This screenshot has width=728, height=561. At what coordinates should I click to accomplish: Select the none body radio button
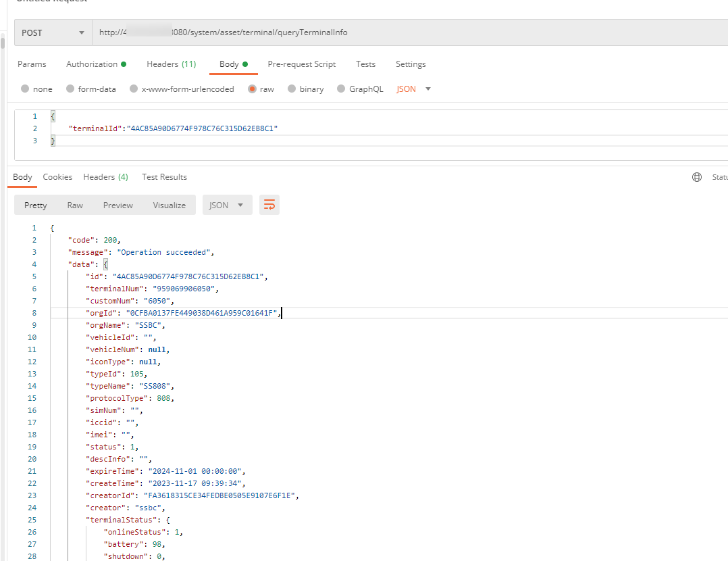tap(25, 89)
